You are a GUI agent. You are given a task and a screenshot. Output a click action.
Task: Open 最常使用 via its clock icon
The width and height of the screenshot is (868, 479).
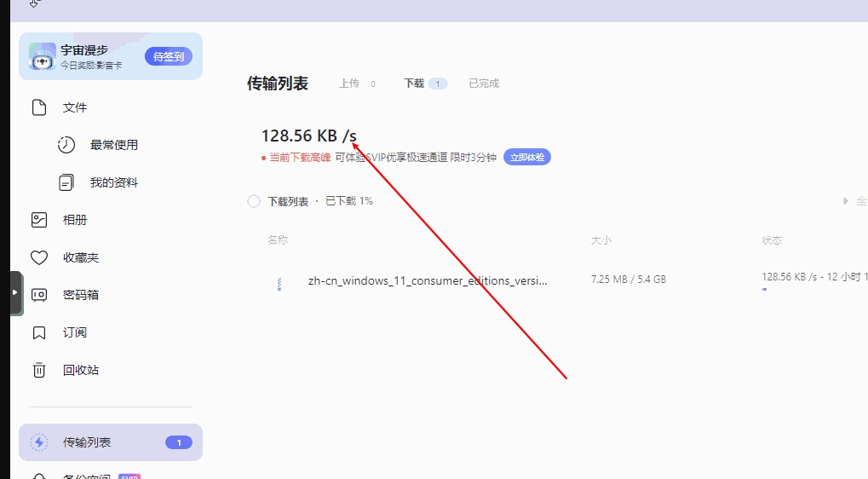click(66, 145)
